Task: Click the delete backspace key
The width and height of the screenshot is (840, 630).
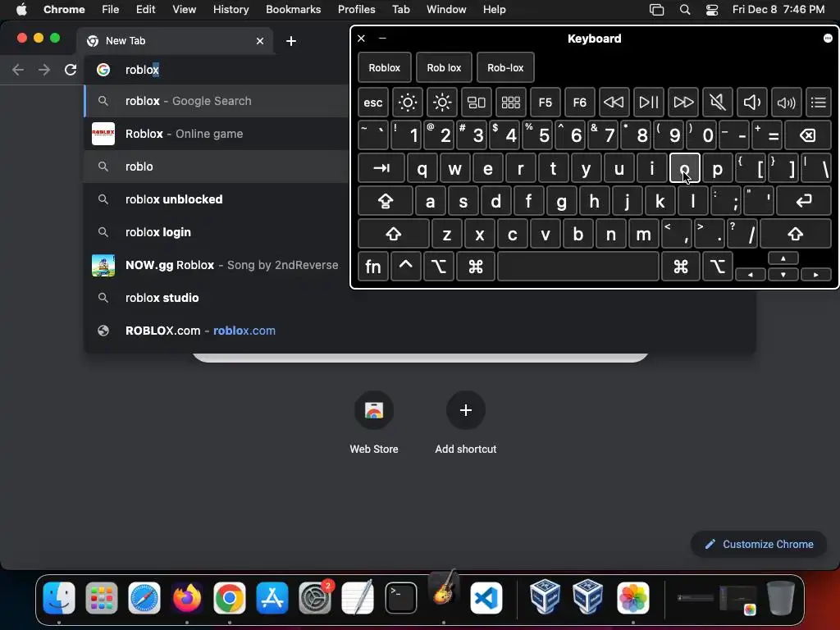Action: 808,135
